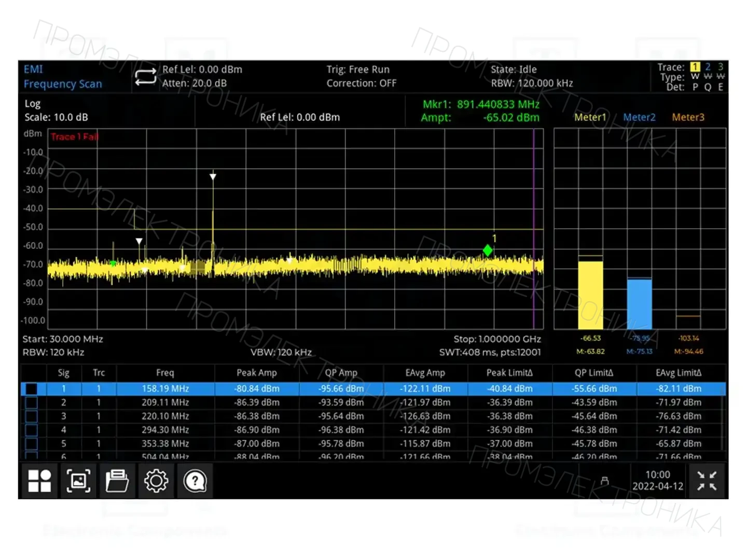Click the -115.87 dBm EAvg amplitude cell
This screenshot has height=560, width=747.
(x=425, y=444)
